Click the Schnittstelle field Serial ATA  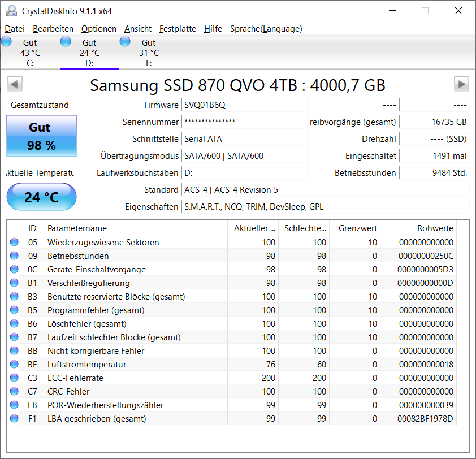point(245,139)
